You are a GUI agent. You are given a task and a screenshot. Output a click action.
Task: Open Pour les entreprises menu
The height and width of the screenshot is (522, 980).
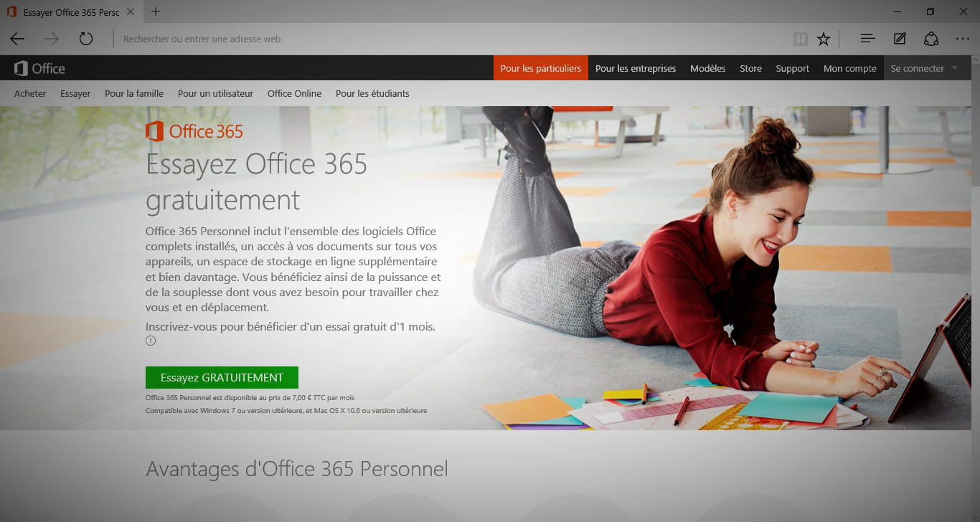tap(636, 69)
